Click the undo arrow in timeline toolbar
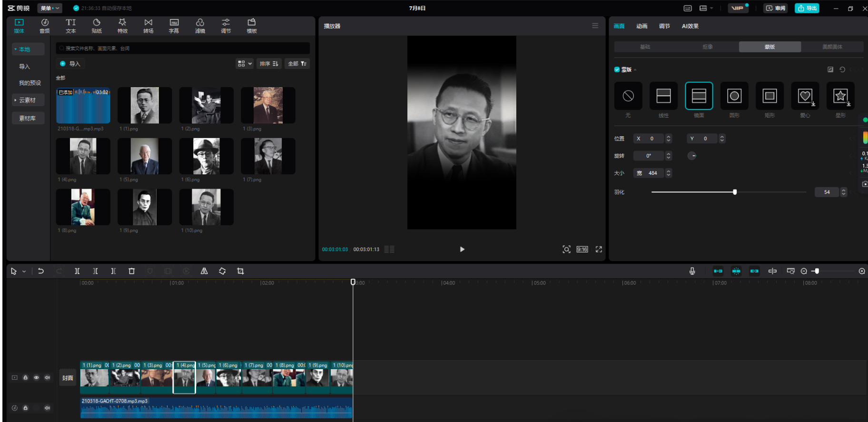The width and height of the screenshot is (868, 422). pos(41,271)
